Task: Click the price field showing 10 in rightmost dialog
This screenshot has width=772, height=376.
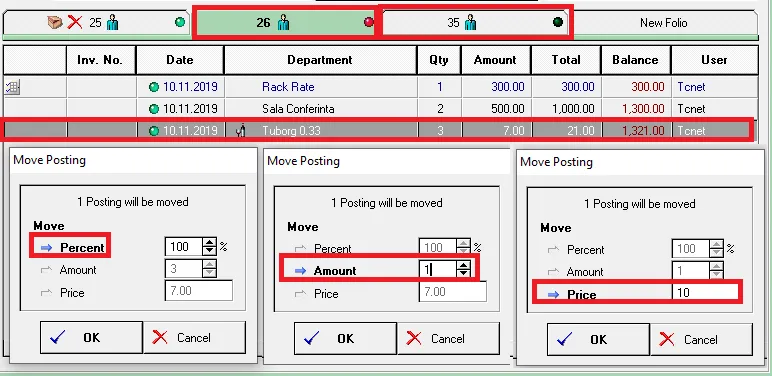Action: 705,292
